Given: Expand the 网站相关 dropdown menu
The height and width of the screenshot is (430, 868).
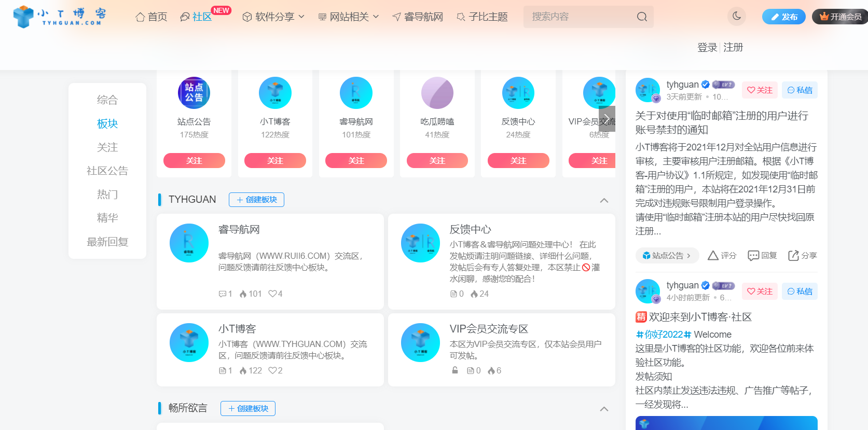Looking at the screenshot, I should [x=348, y=17].
